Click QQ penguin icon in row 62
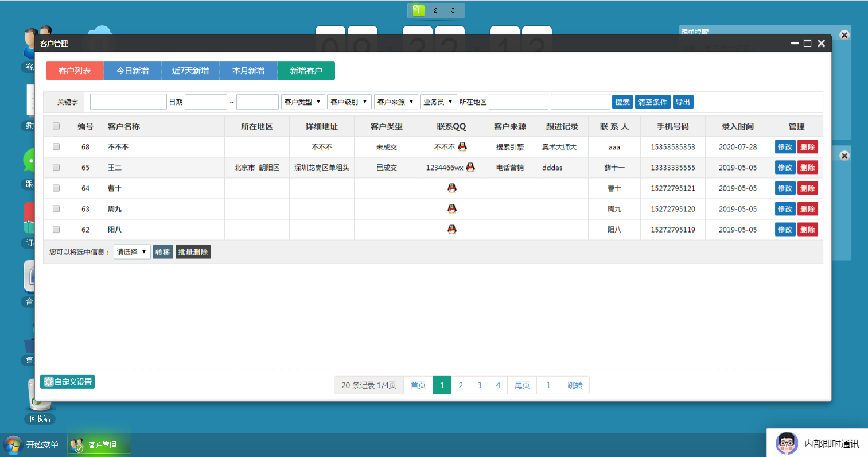 tap(452, 229)
